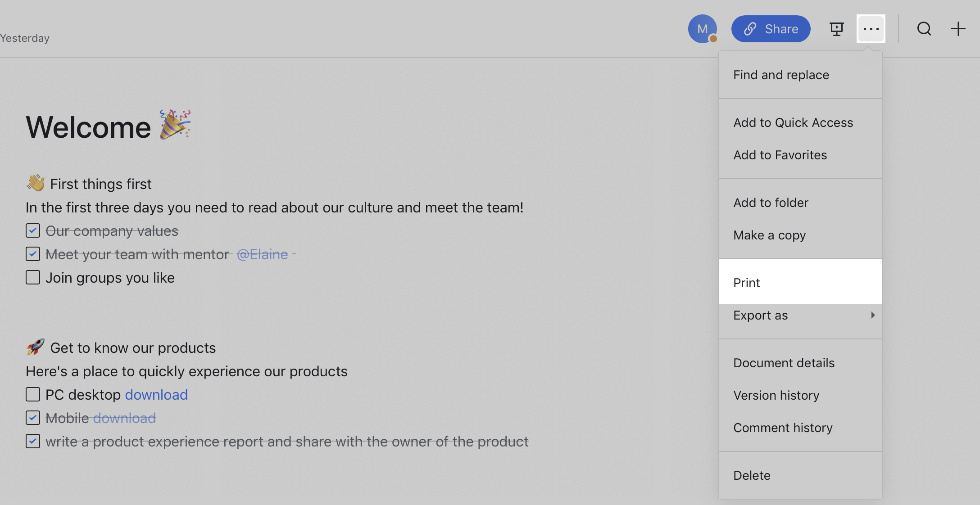This screenshot has height=505, width=980.
Task: Uncheck the Mobile download checkbox
Action: click(x=33, y=418)
